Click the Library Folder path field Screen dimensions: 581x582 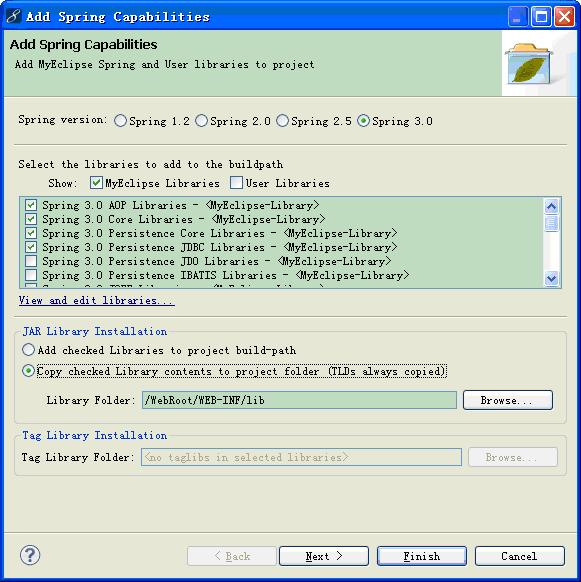[299, 400]
